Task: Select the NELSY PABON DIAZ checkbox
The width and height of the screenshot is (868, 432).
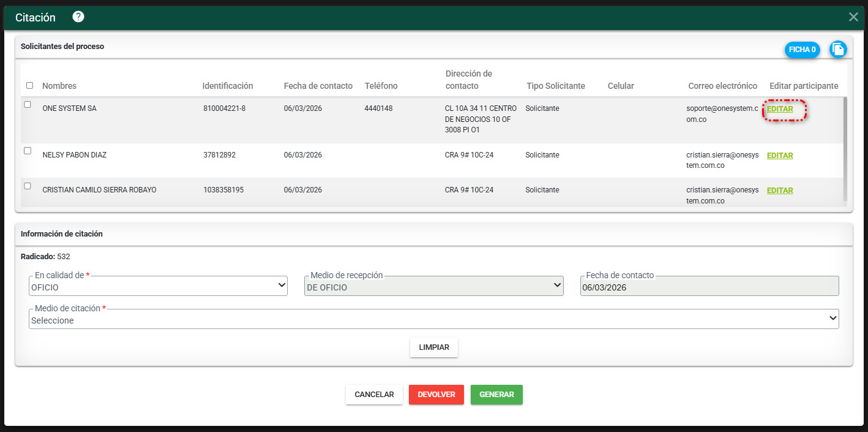Action: [x=28, y=151]
